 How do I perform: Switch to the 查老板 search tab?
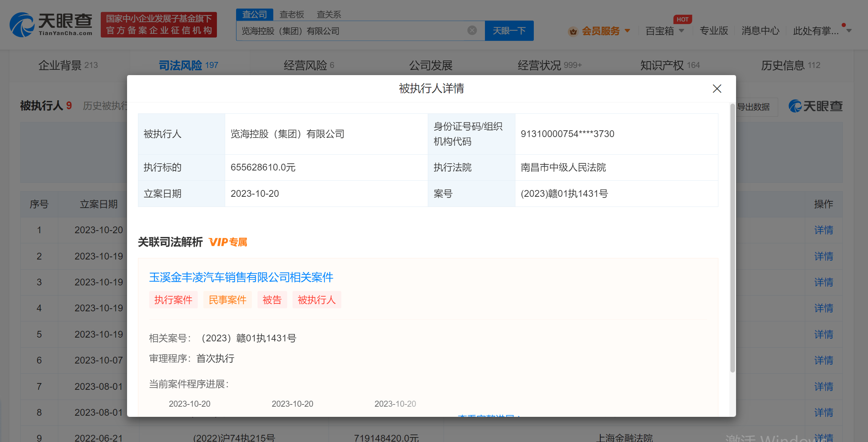[x=292, y=14]
